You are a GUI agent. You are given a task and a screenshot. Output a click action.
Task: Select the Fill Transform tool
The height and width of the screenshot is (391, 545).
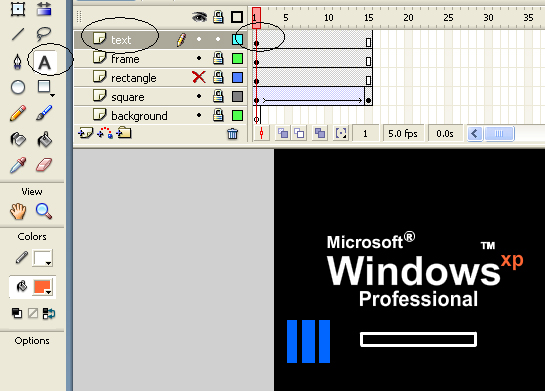coord(44,8)
